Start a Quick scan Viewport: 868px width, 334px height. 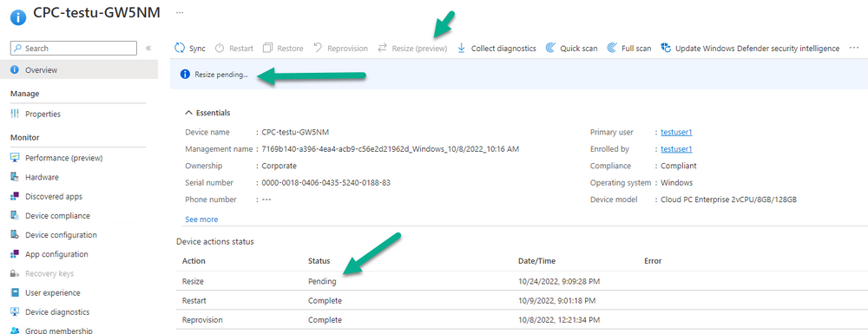point(572,48)
